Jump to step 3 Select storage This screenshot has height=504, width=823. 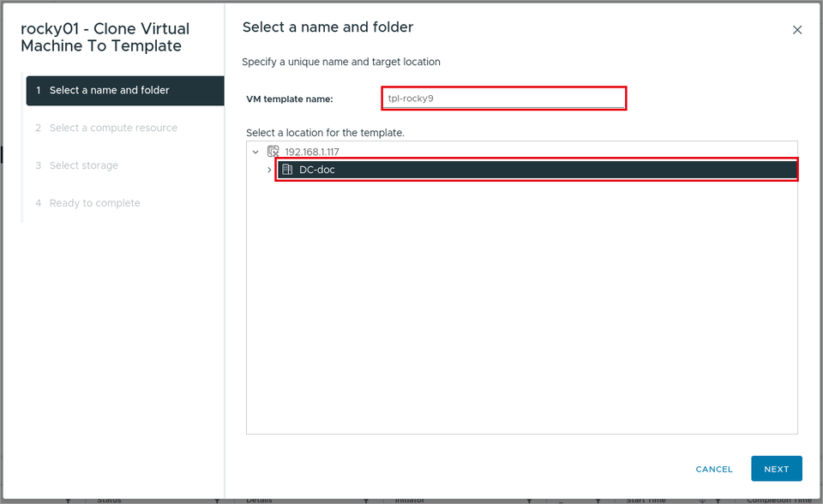coord(84,165)
